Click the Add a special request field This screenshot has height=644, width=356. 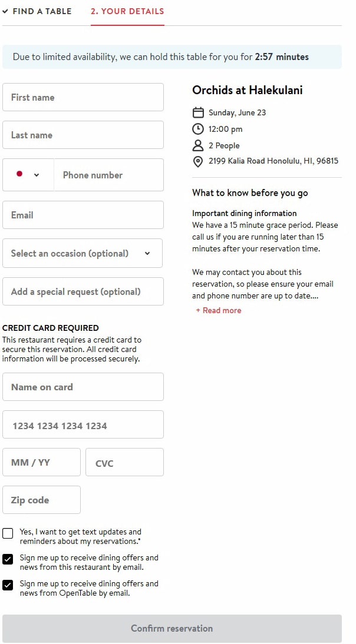tap(83, 291)
